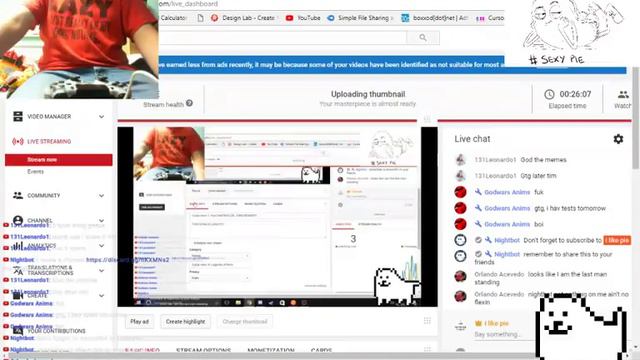640x360 pixels.
Task: Click the live stream preview video
Action: point(278,216)
